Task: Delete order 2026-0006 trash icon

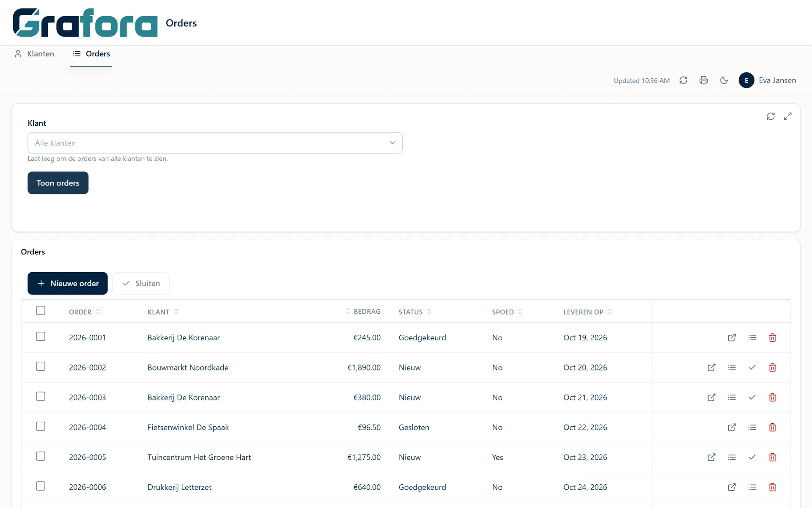Action: pos(772,487)
